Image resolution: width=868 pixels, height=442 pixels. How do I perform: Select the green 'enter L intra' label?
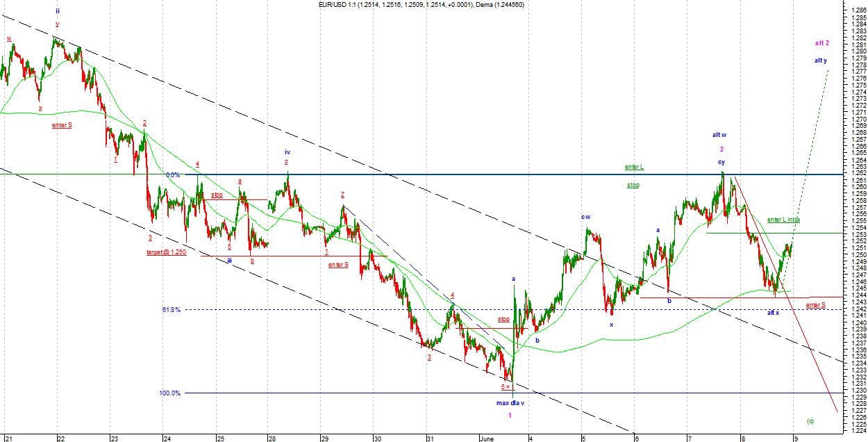783,220
